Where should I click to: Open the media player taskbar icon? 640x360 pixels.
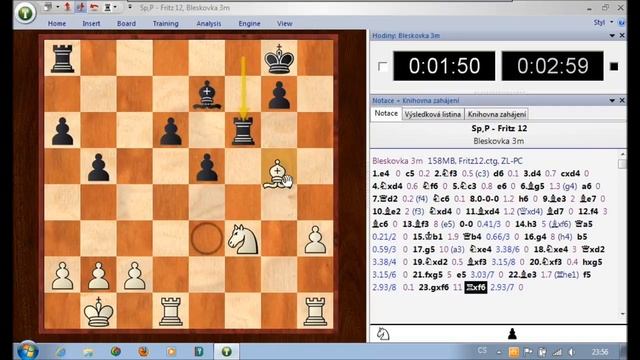pos(171,351)
